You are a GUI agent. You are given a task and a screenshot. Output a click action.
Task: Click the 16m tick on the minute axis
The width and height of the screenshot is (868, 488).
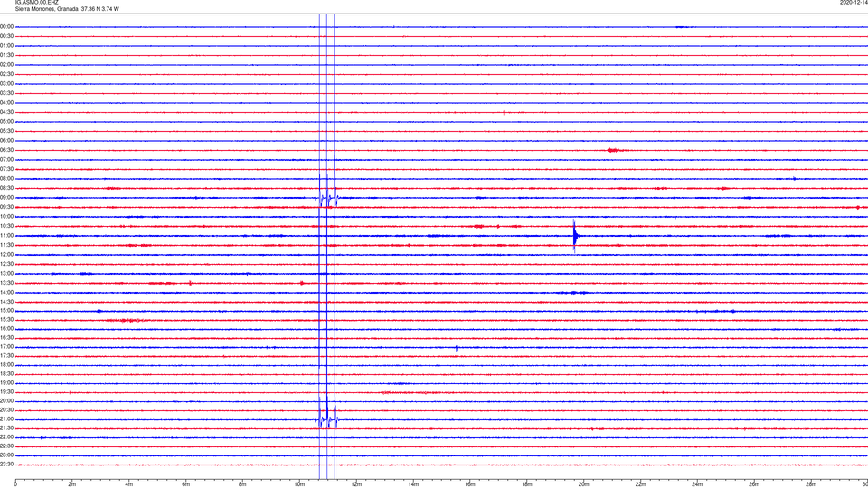coord(470,484)
